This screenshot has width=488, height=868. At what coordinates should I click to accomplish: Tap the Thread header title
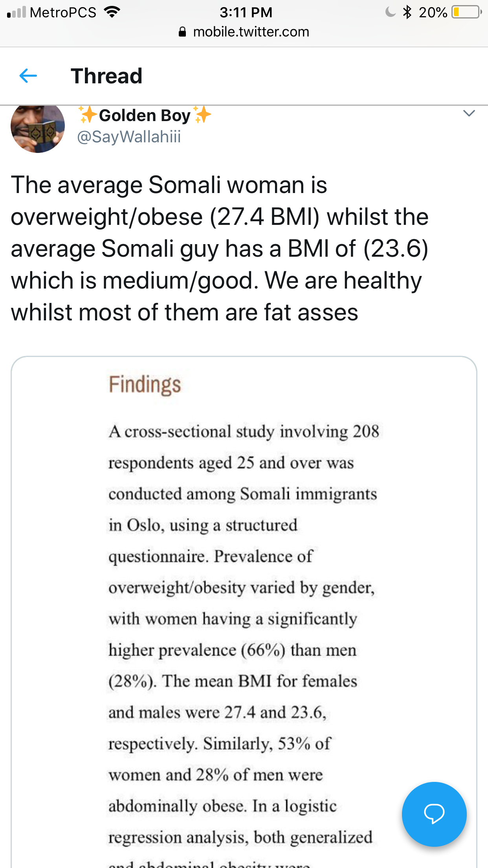coord(106,76)
